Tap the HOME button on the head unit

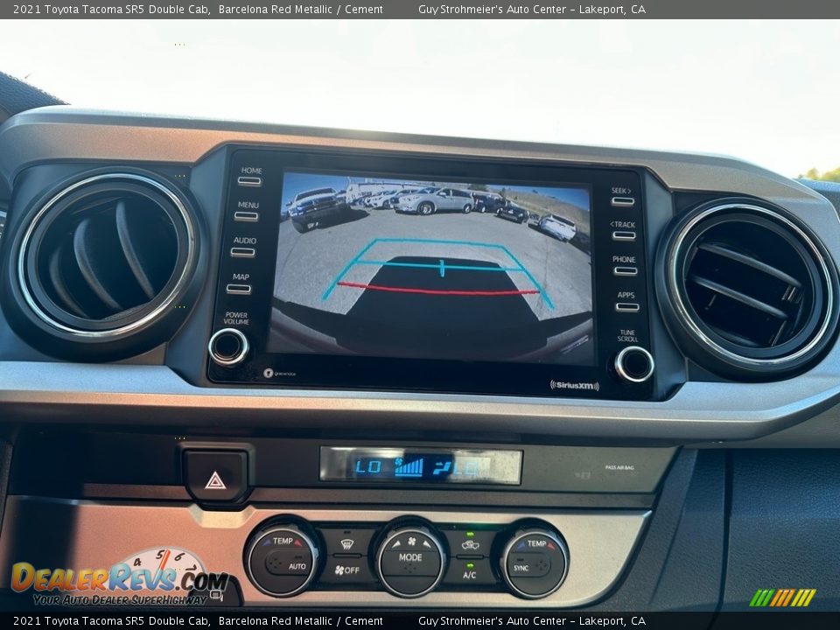coord(250,180)
